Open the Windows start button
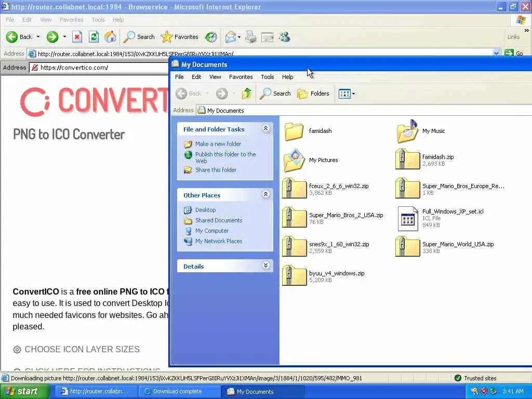Screen dimensions: 532x399 click(x=24, y=391)
